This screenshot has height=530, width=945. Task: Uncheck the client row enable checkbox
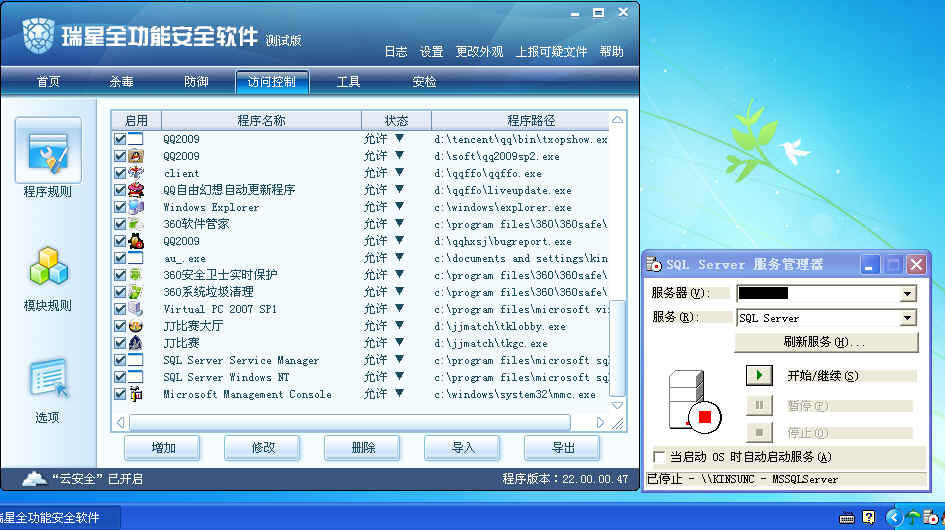click(120, 173)
